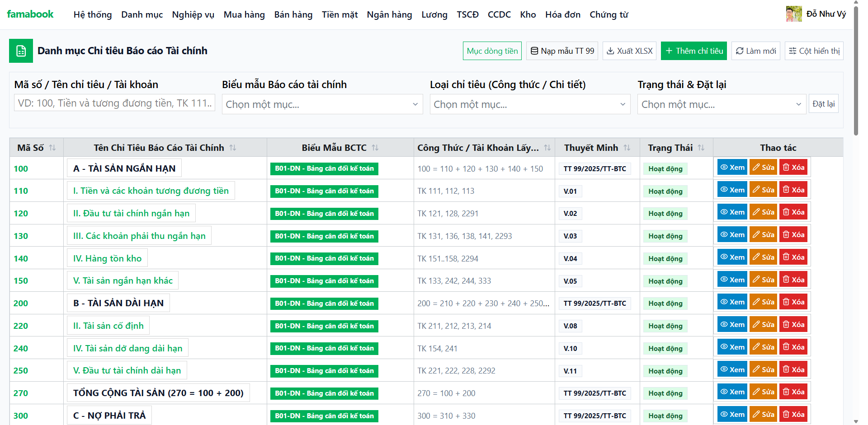Image resolution: width=868 pixels, height=425 pixels.
Task: View row 200 with Xem button
Action: point(732,302)
